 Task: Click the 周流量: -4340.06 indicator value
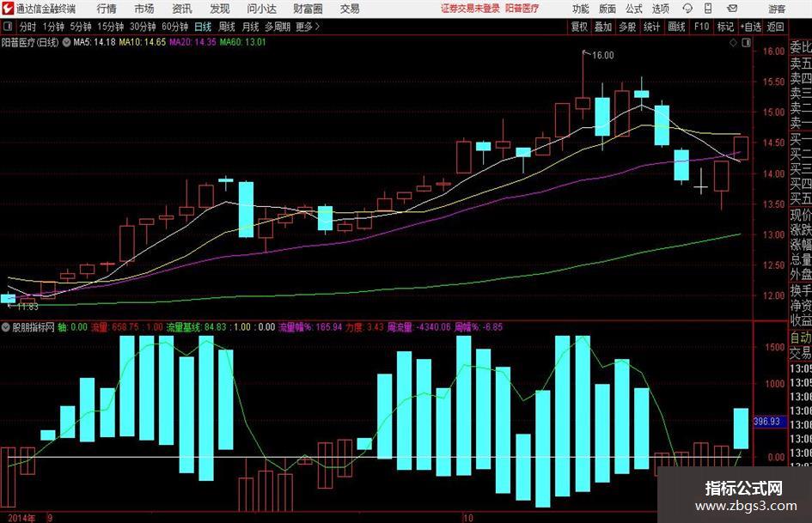(x=419, y=327)
